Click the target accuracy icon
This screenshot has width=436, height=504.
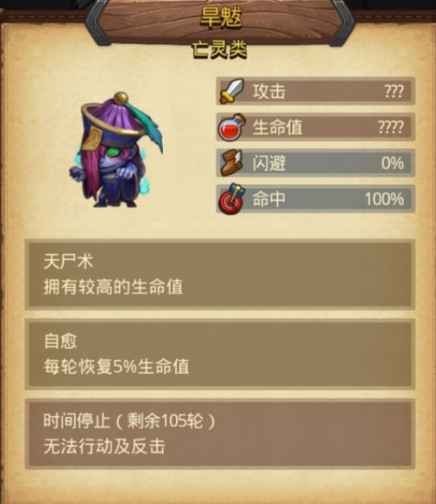pos(232,199)
